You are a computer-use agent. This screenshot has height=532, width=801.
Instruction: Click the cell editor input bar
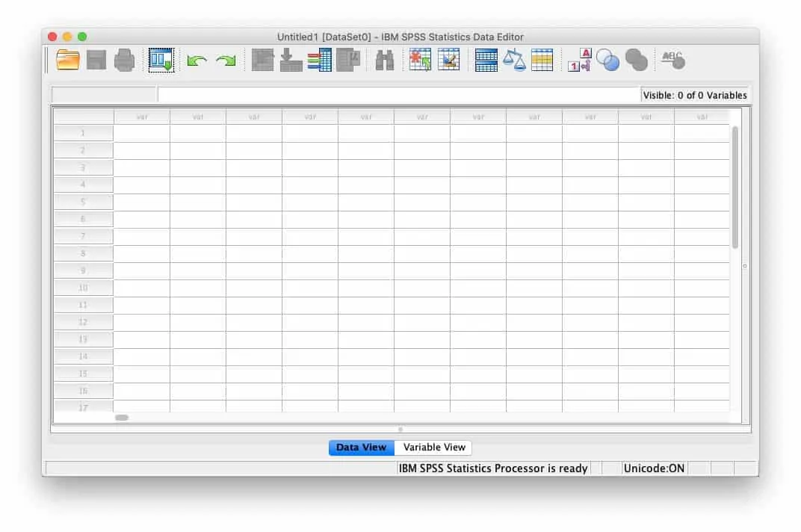399,95
